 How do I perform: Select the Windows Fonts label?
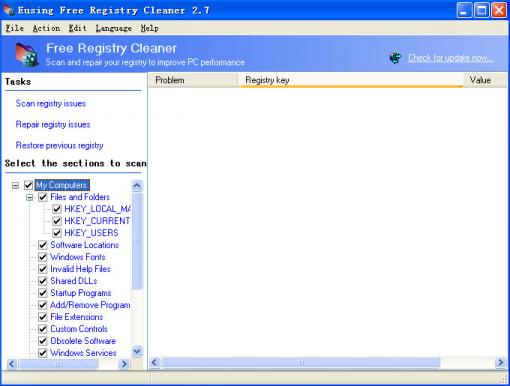78,257
